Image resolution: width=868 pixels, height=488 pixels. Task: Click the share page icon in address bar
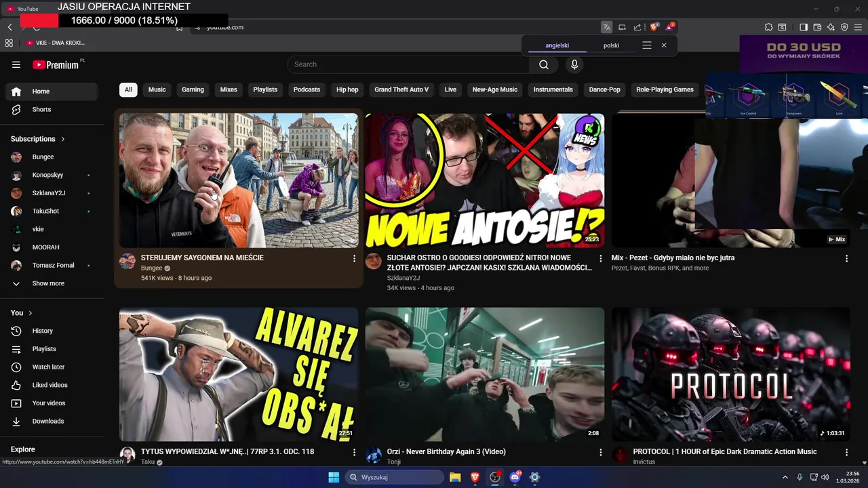point(637,27)
